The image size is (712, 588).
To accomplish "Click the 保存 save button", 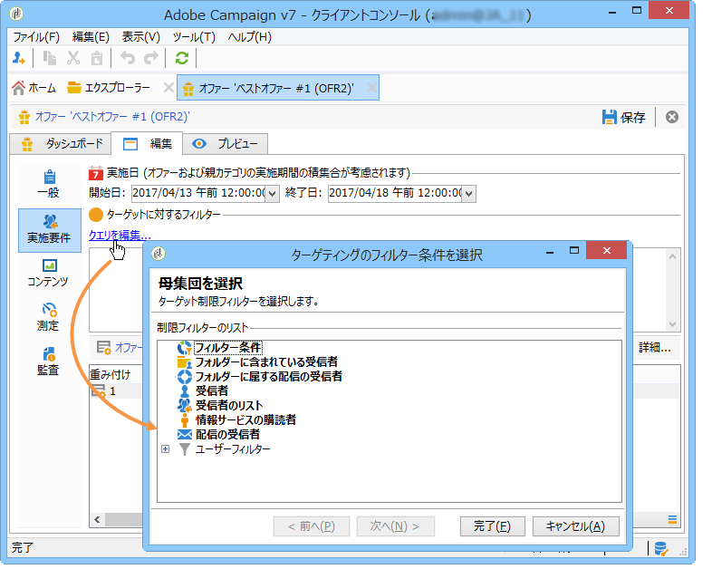I will coord(623,117).
